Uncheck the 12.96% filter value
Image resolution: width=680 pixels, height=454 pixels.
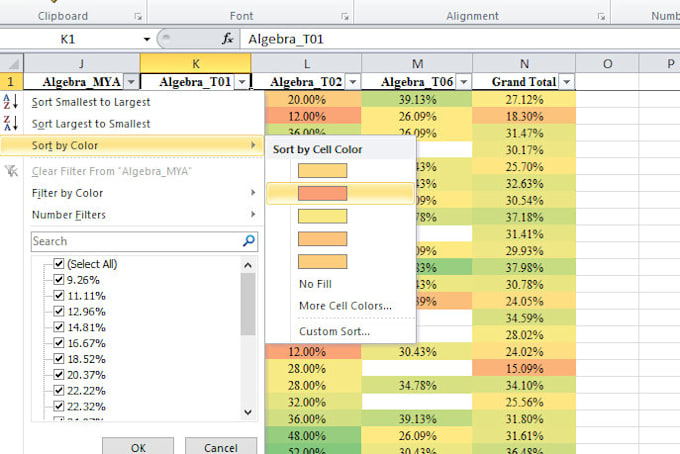59,311
